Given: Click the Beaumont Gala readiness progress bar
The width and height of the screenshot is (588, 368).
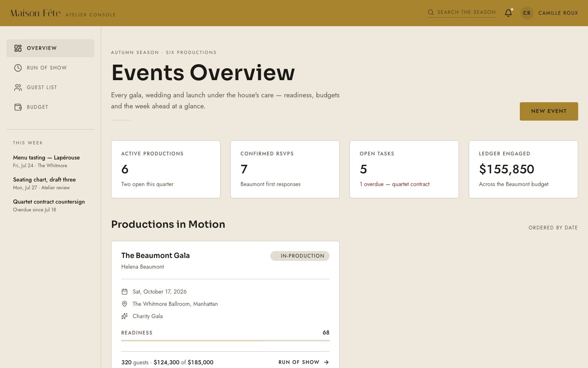Looking at the screenshot, I should [225, 340].
